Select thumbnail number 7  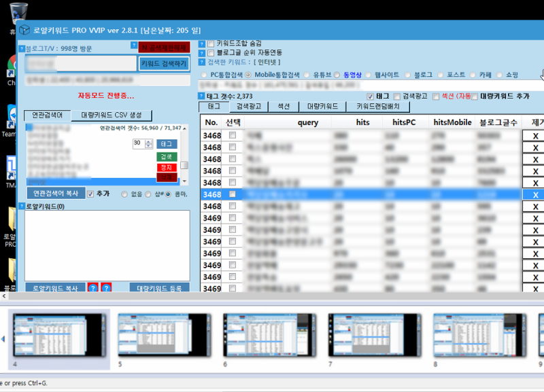[x=375, y=335]
